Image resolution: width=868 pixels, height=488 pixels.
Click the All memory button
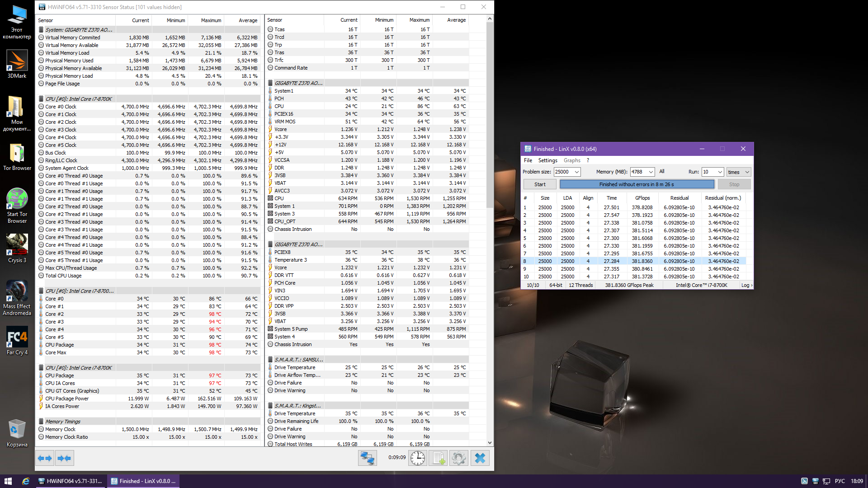pos(662,172)
